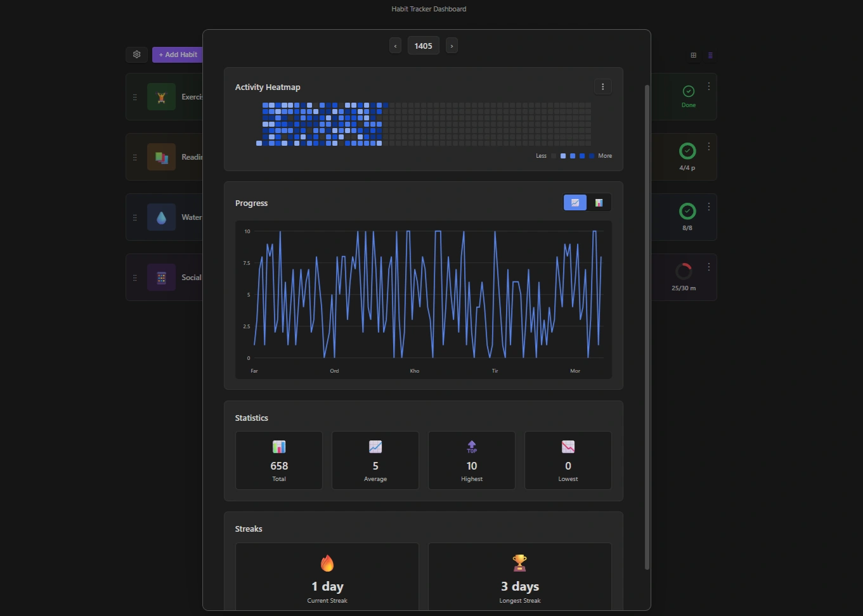Click the "Mor" month axis label
Viewport: 863px width, 616px height.
(575, 371)
